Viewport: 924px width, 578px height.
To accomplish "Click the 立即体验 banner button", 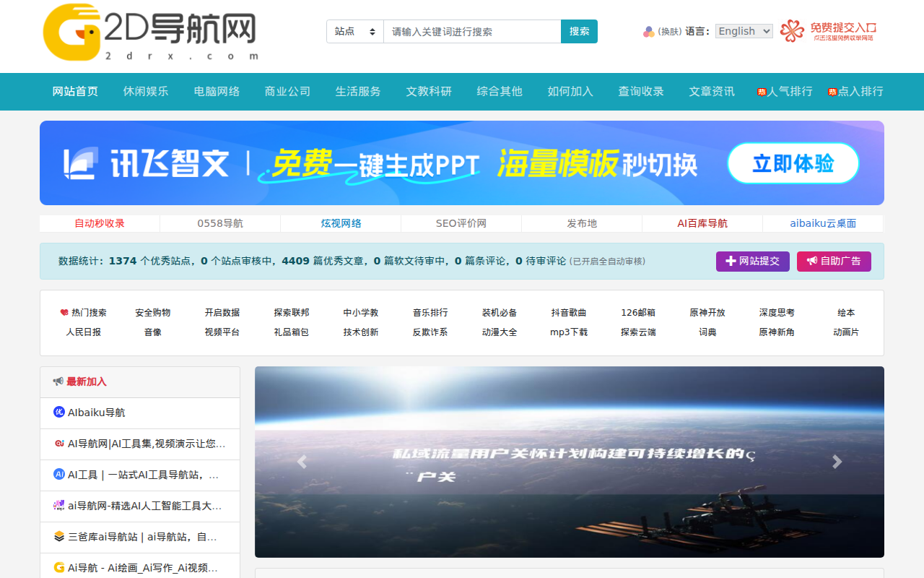I will [793, 163].
